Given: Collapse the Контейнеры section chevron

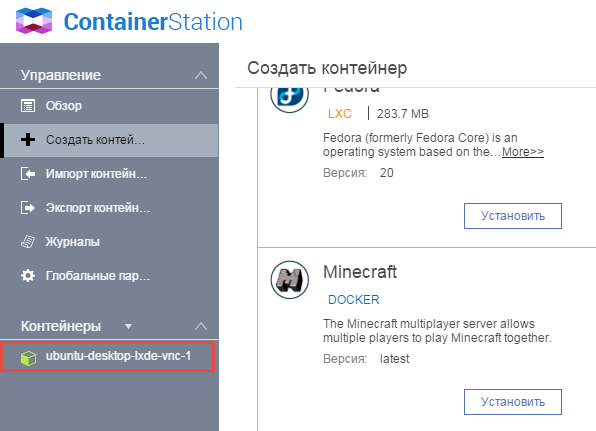Looking at the screenshot, I should (201, 326).
